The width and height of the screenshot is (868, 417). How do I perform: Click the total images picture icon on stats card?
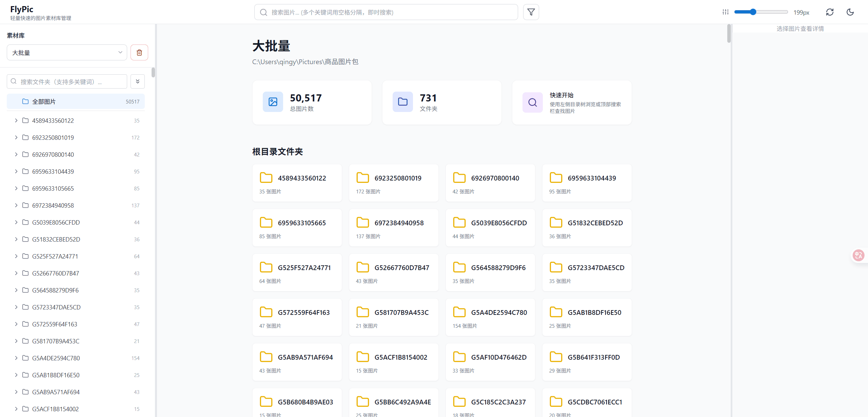(273, 101)
